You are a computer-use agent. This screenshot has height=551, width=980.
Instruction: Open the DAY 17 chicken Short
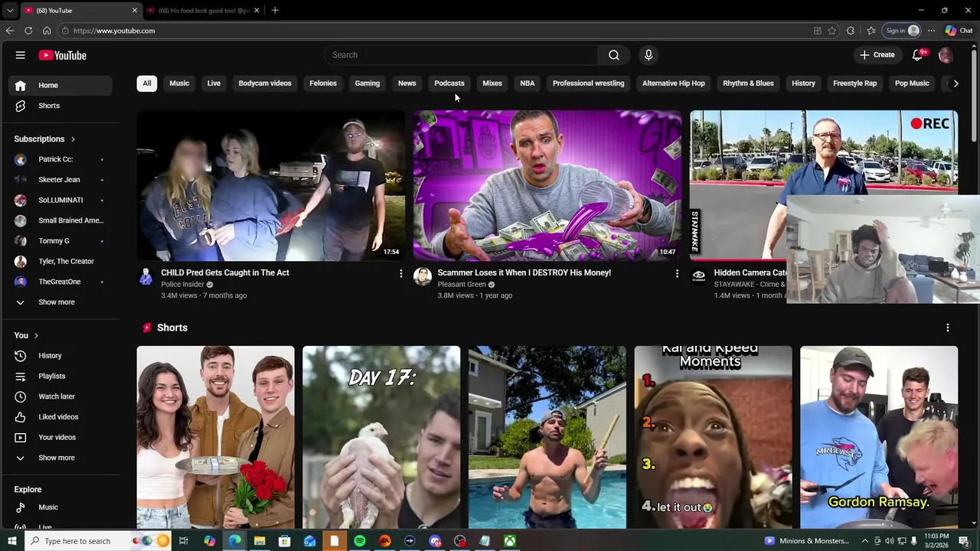tap(381, 437)
